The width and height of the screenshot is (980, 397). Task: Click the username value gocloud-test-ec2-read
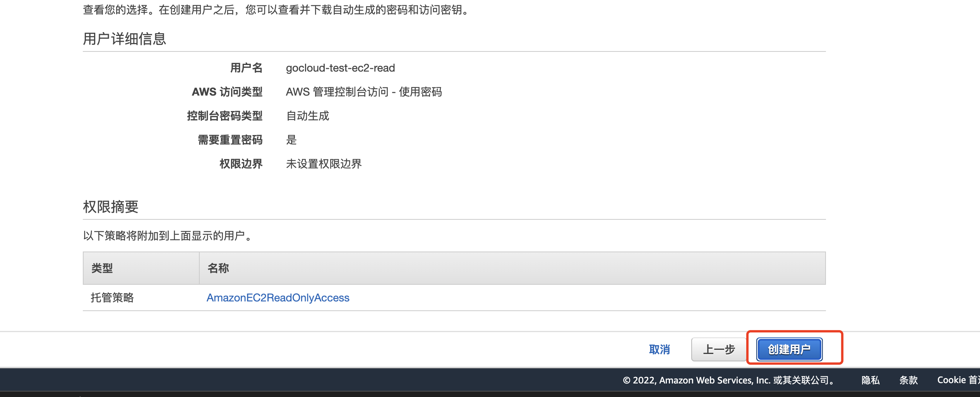(340, 68)
